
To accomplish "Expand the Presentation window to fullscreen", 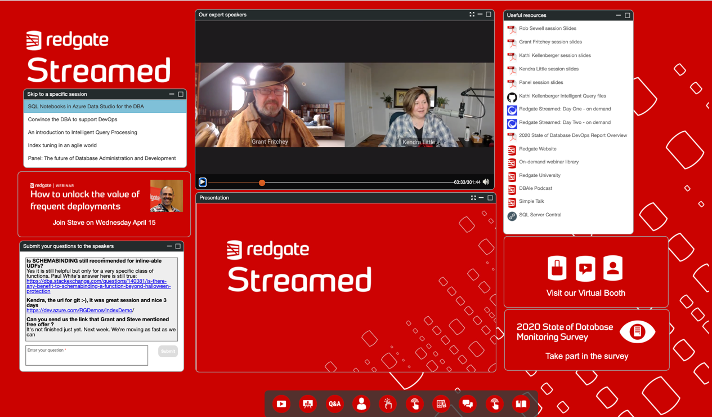I will pyautogui.click(x=473, y=198).
